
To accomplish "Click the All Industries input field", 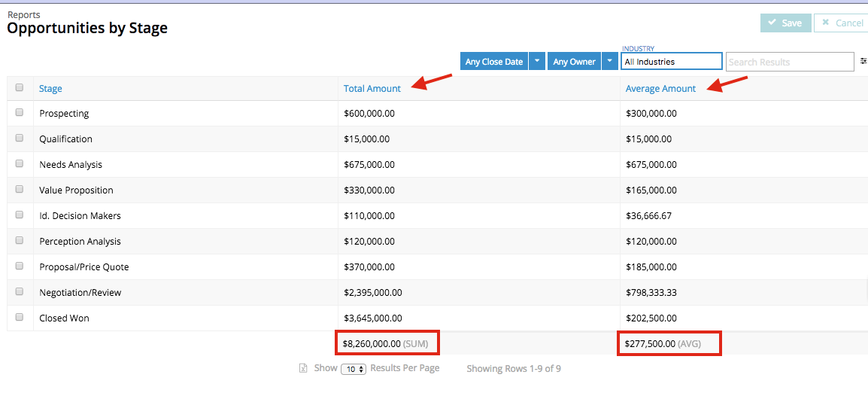I will tap(671, 62).
